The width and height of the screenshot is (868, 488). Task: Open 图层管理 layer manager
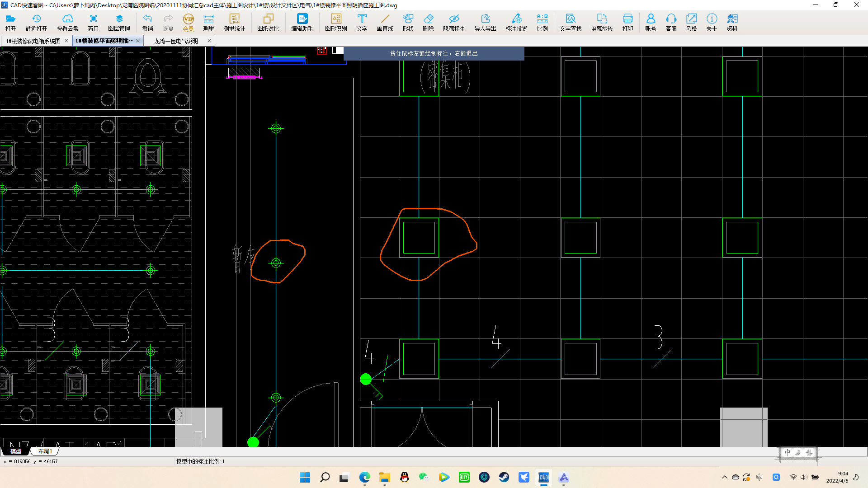pyautogui.click(x=119, y=22)
